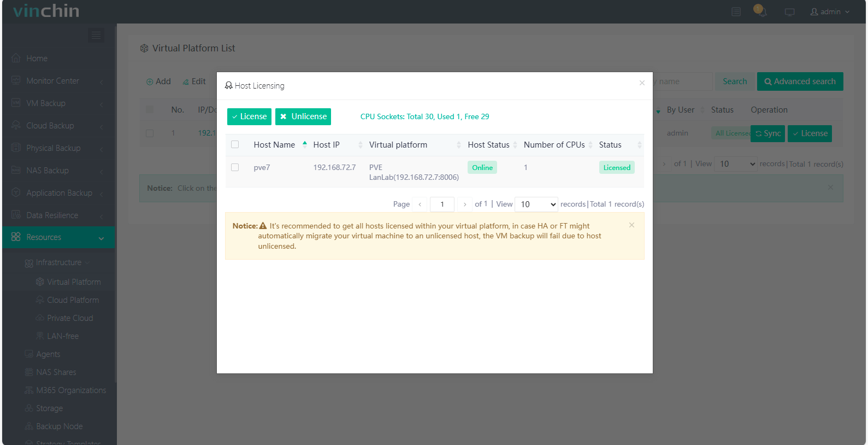Open the admin user menu
868x445 pixels.
830,11
